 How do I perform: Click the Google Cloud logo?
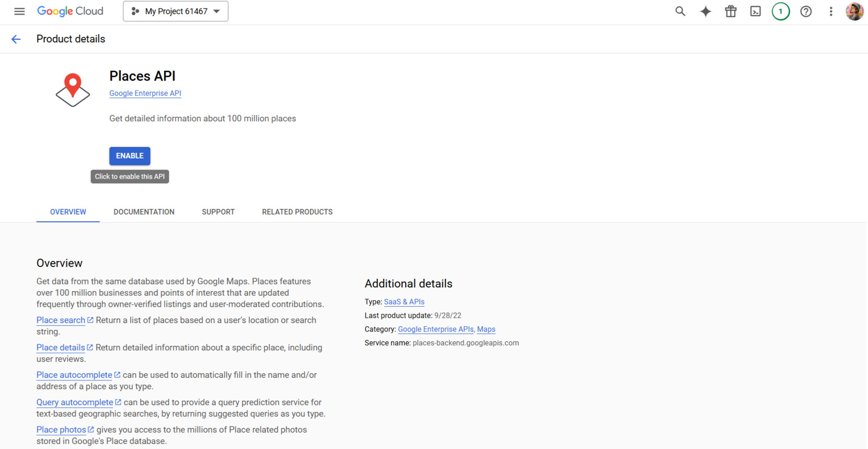[x=70, y=11]
